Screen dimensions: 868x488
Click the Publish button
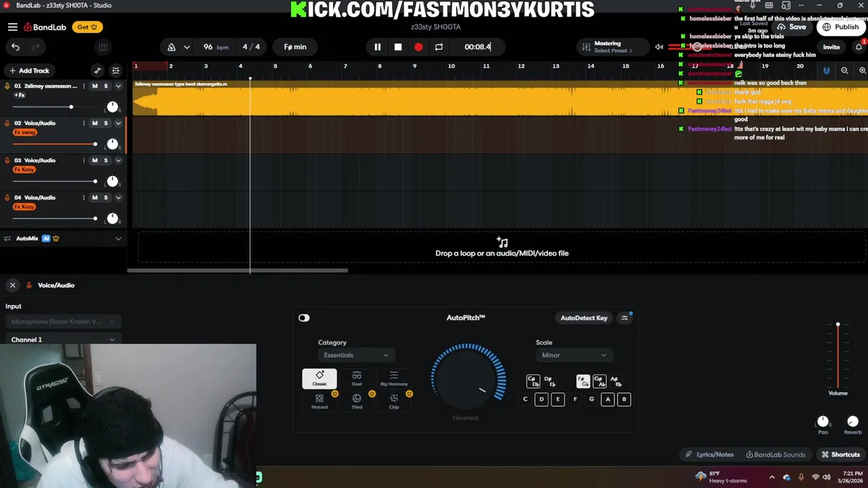tap(841, 27)
